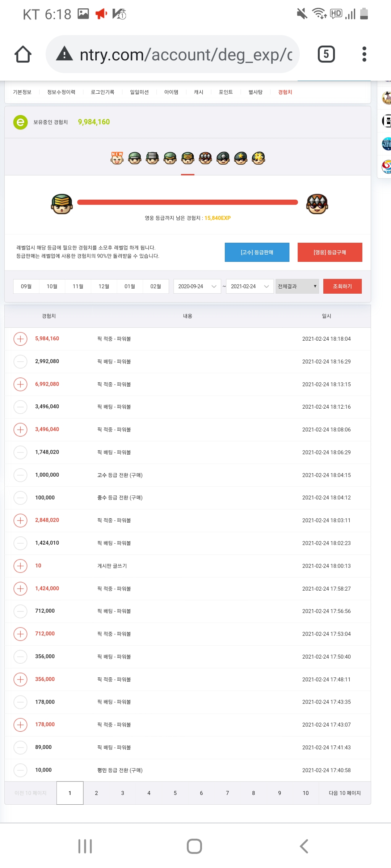Screen dimensions: 391x868
Task: Tap the plus icon in the 게시판 글쓰기 row
Action: tap(20, 566)
